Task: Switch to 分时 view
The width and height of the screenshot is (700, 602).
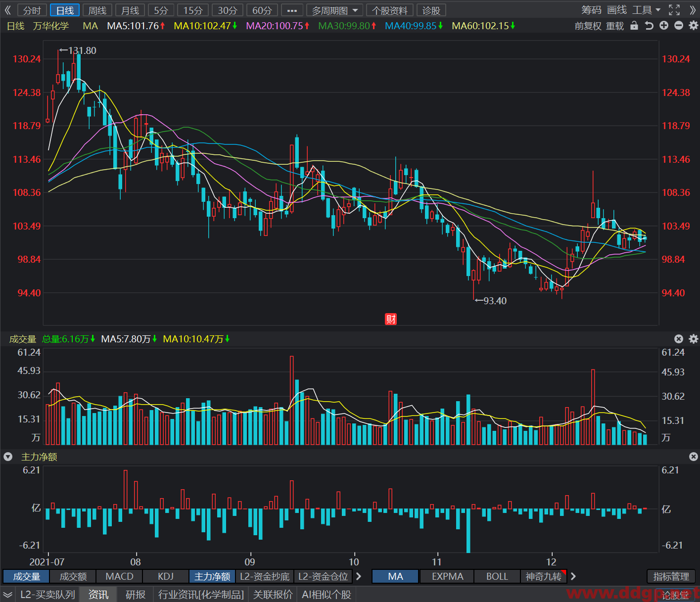Action: [x=32, y=10]
